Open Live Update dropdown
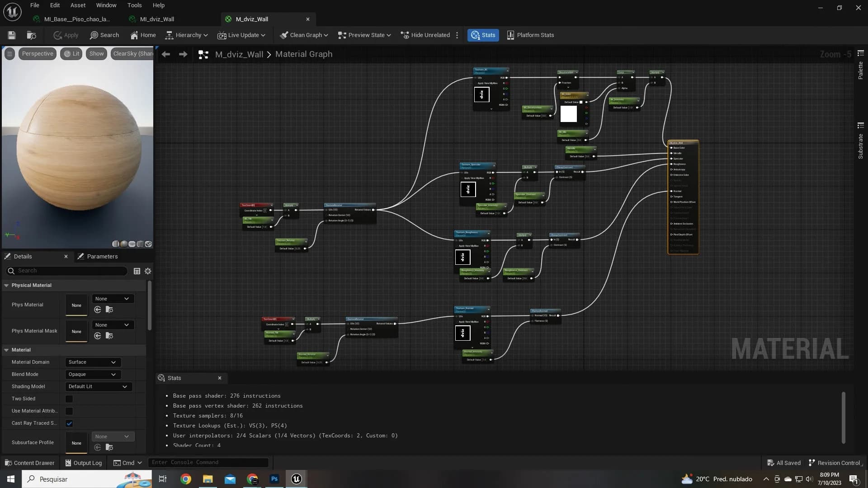Image resolution: width=868 pixels, height=488 pixels. (241, 35)
